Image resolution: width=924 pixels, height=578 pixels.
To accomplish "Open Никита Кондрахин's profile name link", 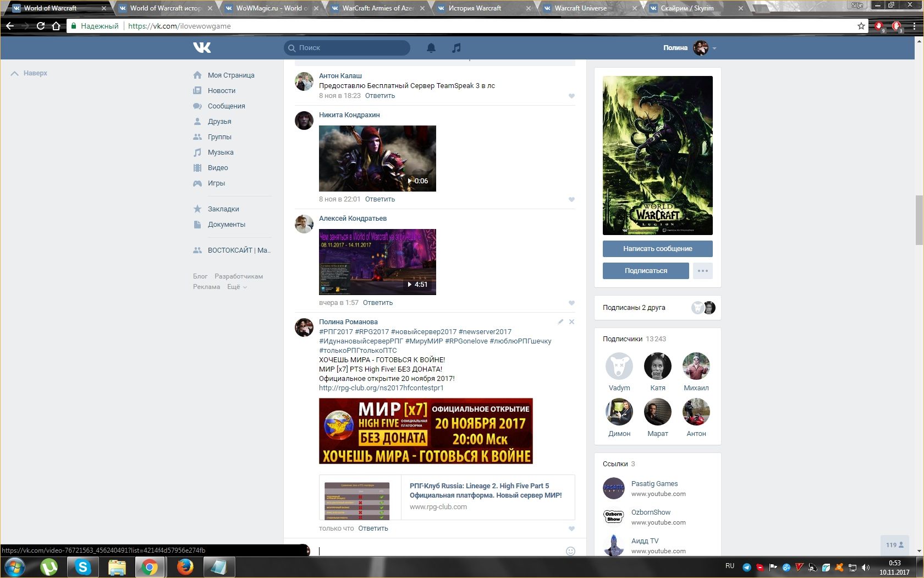I will (x=349, y=115).
